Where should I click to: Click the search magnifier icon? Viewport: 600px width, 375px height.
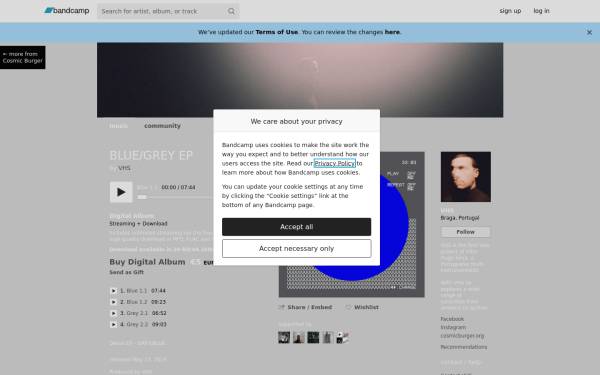(231, 11)
